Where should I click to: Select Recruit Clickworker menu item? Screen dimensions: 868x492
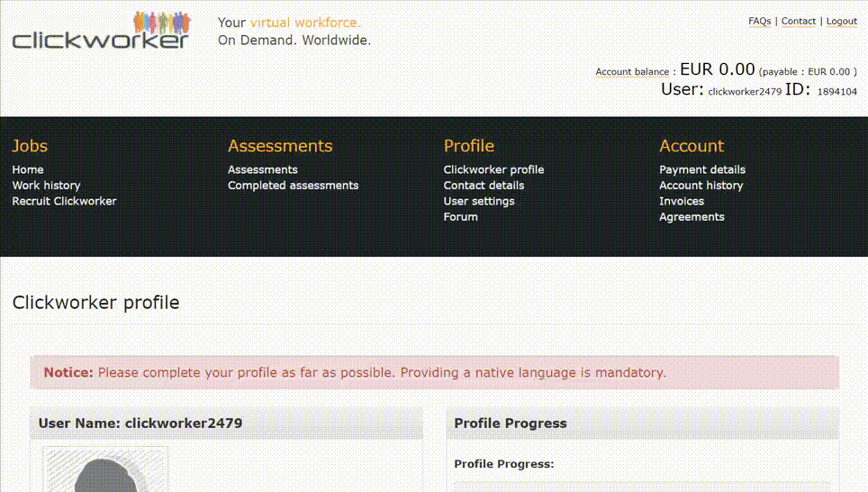[64, 201]
